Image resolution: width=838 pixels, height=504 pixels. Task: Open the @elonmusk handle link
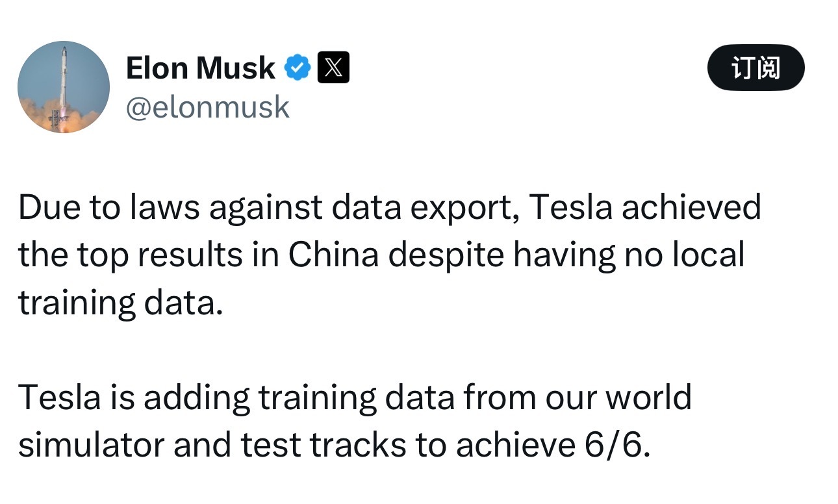click(207, 107)
